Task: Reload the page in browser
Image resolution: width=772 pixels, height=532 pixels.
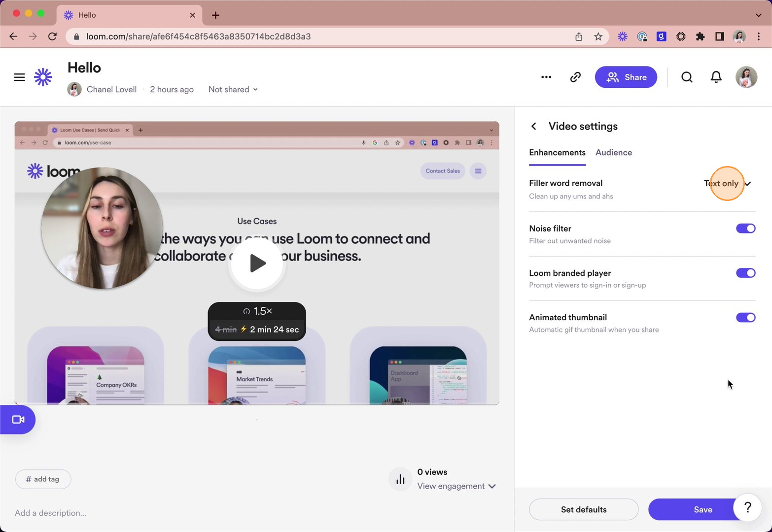Action: click(x=52, y=36)
